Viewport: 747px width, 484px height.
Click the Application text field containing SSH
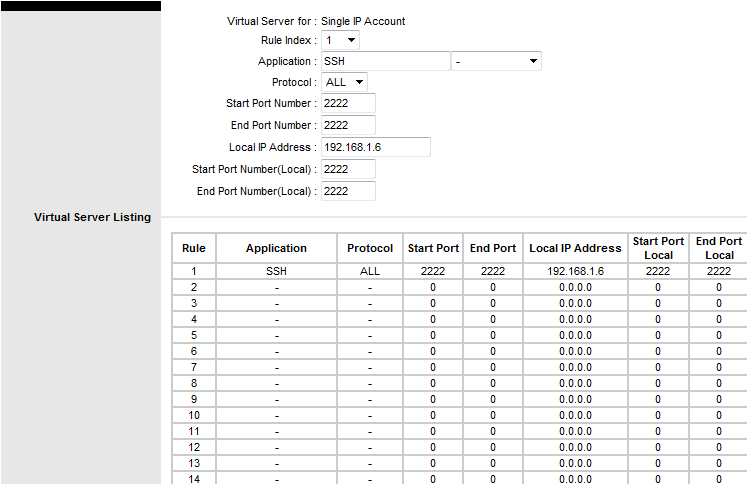[x=385, y=61]
